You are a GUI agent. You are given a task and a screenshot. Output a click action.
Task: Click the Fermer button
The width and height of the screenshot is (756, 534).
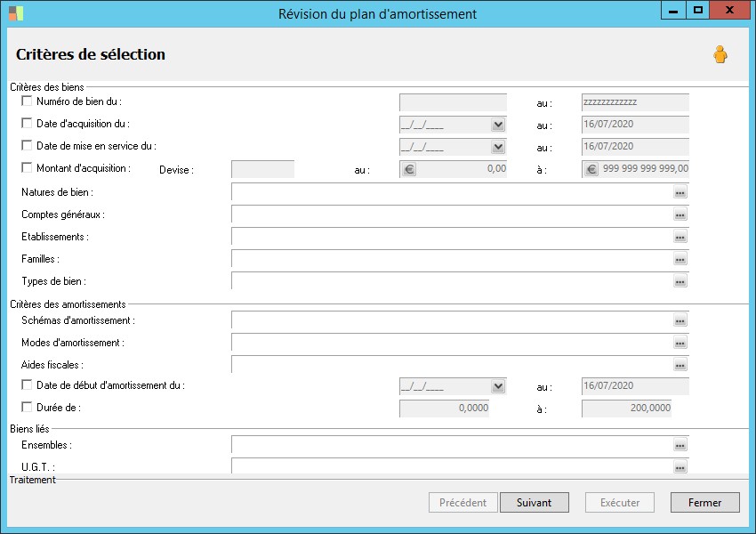coord(704,503)
